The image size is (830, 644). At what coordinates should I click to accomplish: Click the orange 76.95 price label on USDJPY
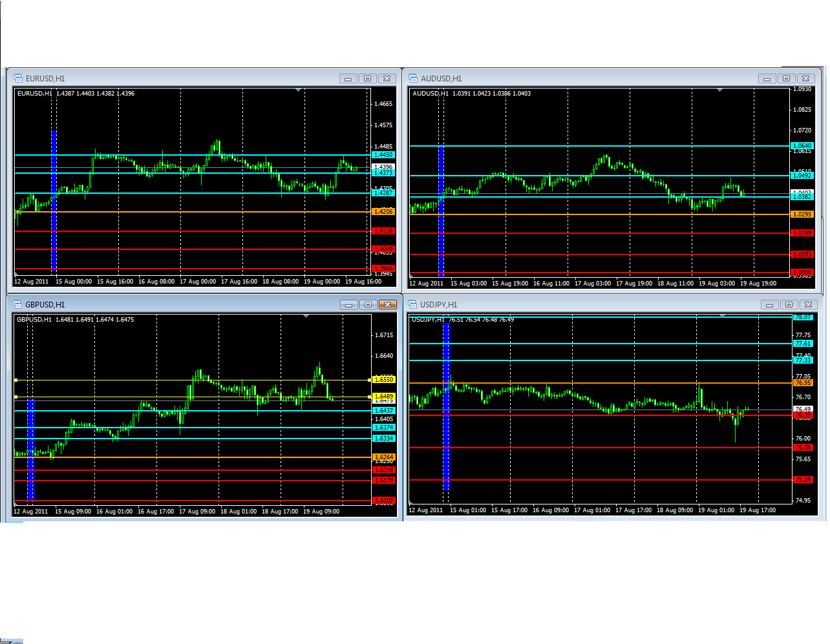pos(803,383)
